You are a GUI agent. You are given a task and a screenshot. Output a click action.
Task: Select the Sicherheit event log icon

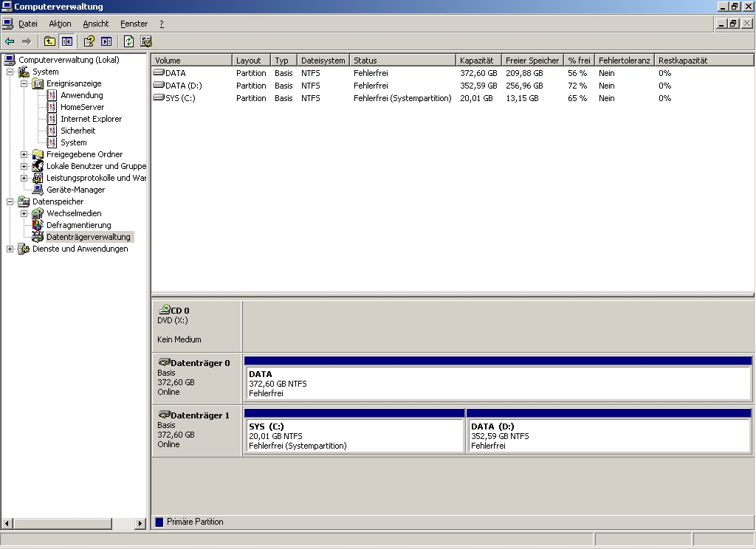52,131
